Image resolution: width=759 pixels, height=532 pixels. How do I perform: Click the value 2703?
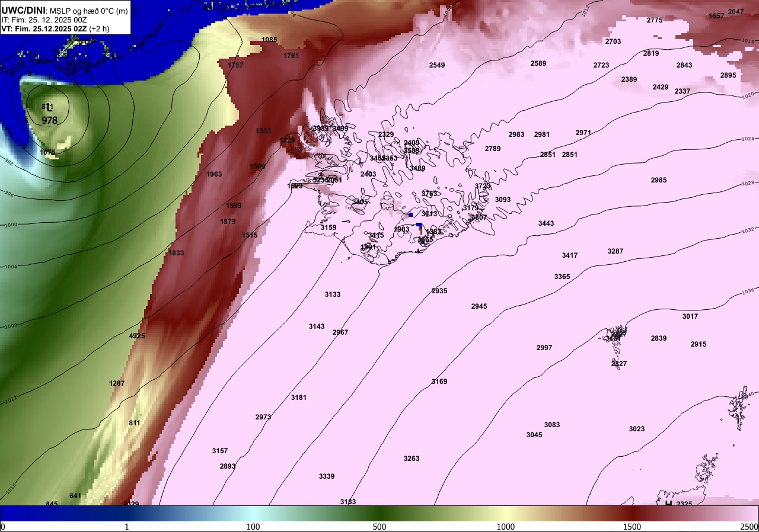(x=613, y=41)
